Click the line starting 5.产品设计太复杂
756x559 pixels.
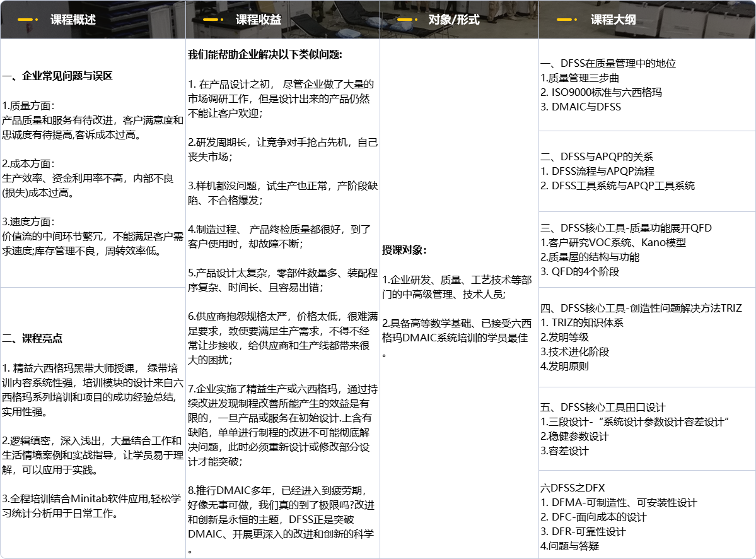[282, 273]
